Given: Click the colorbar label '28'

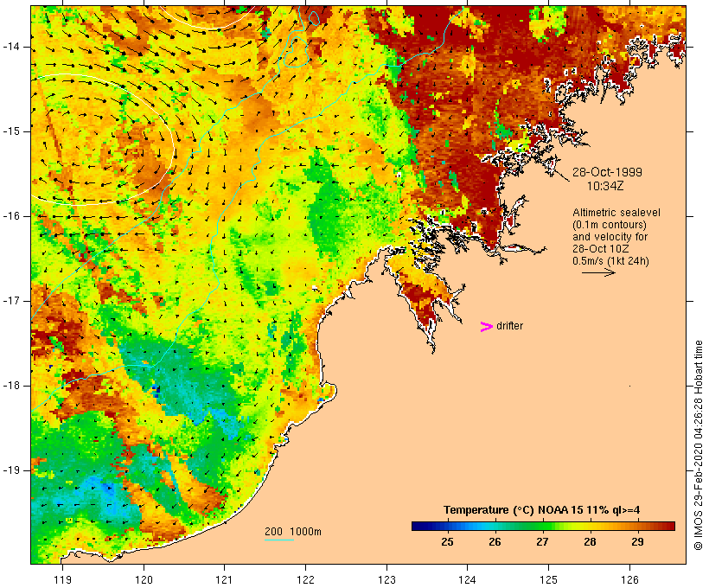Looking at the screenshot, I should (590, 541).
